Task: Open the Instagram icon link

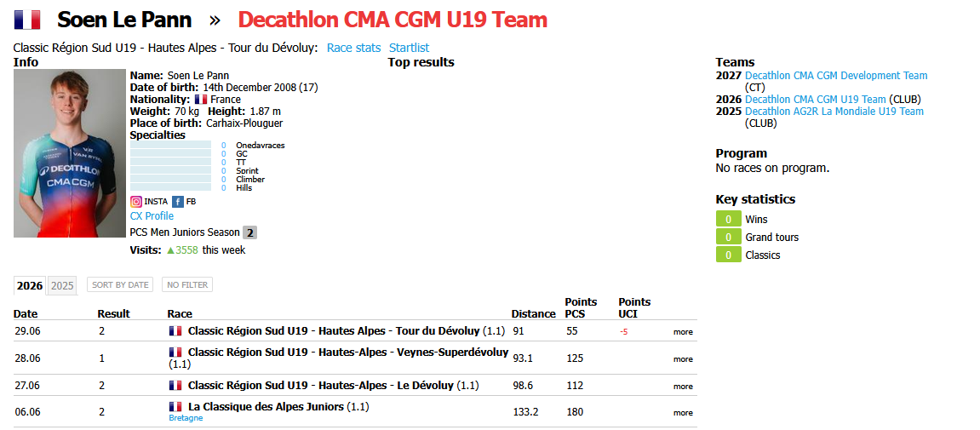Action: coord(135,201)
